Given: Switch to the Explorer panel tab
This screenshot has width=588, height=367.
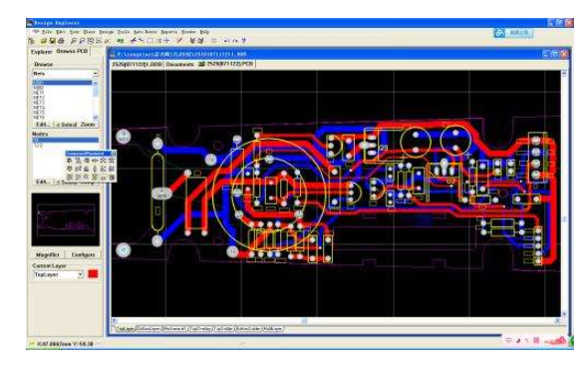Looking at the screenshot, I should pyautogui.click(x=41, y=52).
